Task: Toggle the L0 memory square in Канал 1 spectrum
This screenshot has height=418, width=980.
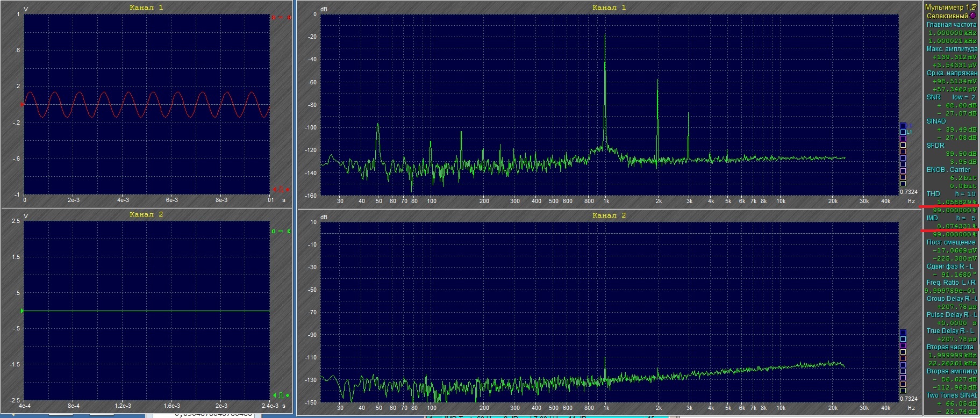Action: pyautogui.click(x=903, y=126)
